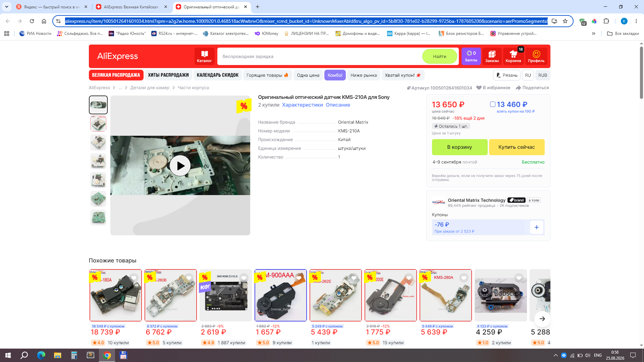Viewport: 644px width, 362px height.
Task: Switch to the AliExpress: Великая Китайская tab
Action: [x=131, y=7]
